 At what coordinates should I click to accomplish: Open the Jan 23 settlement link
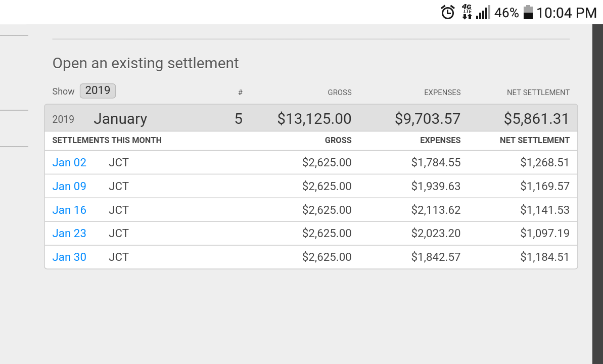coord(69,233)
